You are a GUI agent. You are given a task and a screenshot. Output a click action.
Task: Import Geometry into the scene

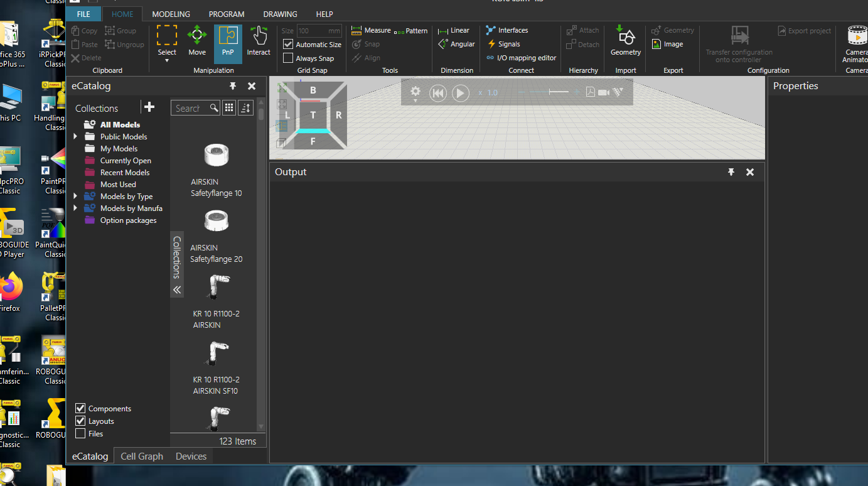(626, 41)
